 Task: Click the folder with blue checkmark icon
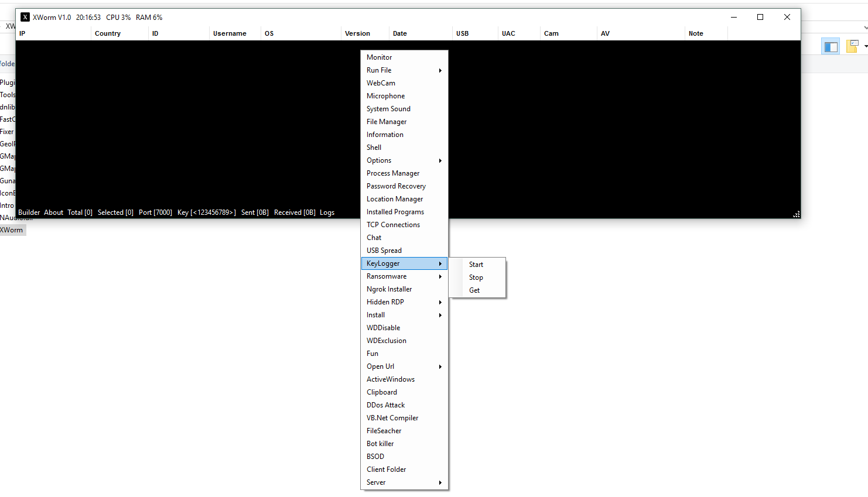click(852, 46)
